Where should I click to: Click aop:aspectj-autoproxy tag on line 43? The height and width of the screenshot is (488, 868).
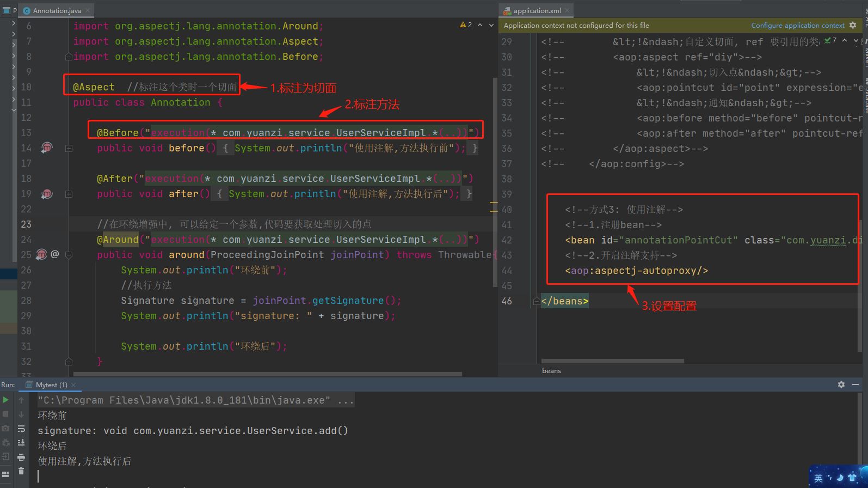[637, 271]
